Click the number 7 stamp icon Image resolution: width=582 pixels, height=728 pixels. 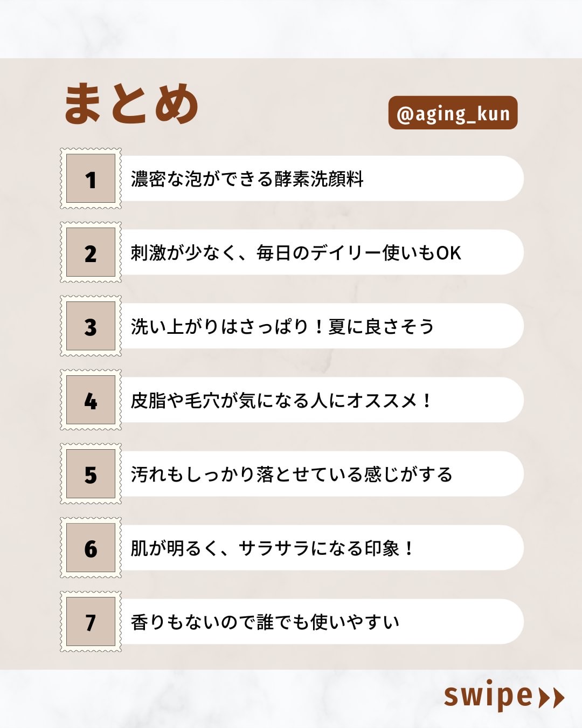coord(91,622)
